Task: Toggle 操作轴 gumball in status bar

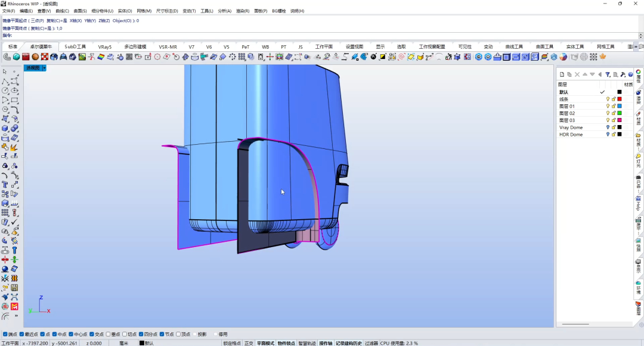Action: 326,343
